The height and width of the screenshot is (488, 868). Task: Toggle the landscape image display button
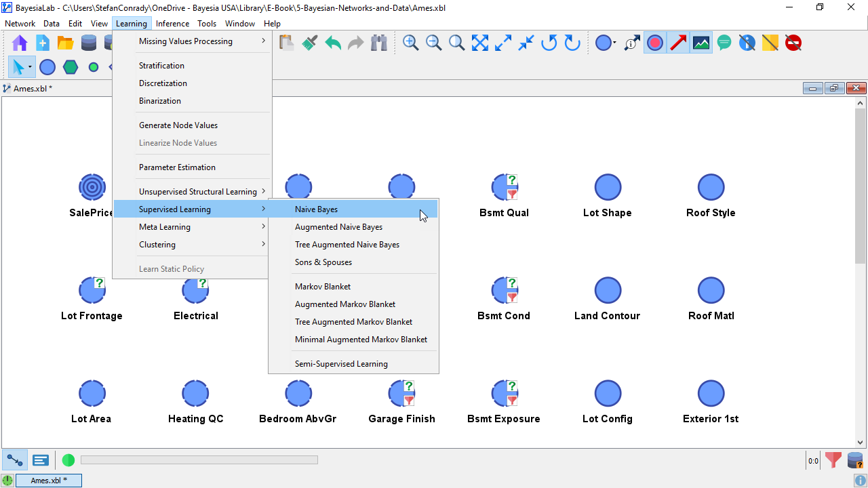[x=701, y=43]
